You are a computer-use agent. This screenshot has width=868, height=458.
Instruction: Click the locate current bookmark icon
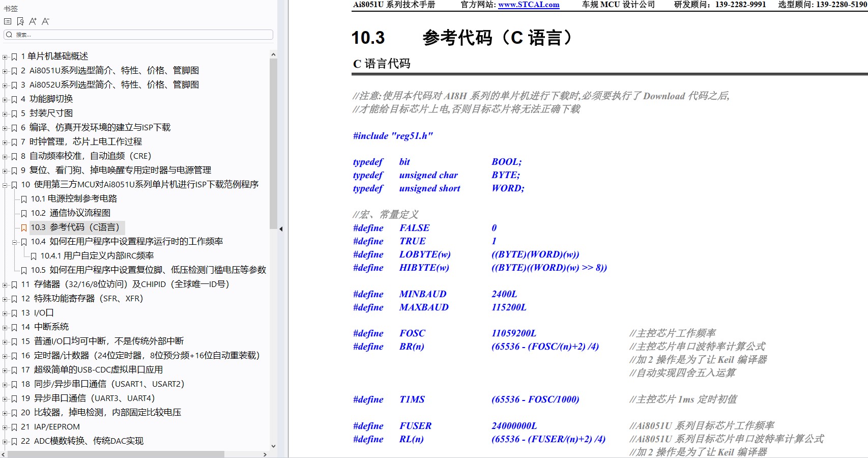[x=20, y=21]
